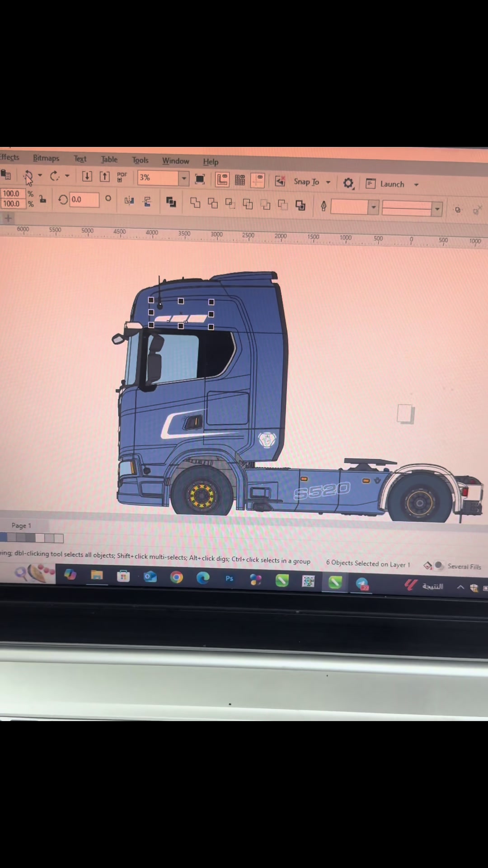Open the line style dropdown arrow
Image resolution: width=488 pixels, height=868 pixels.
click(437, 209)
